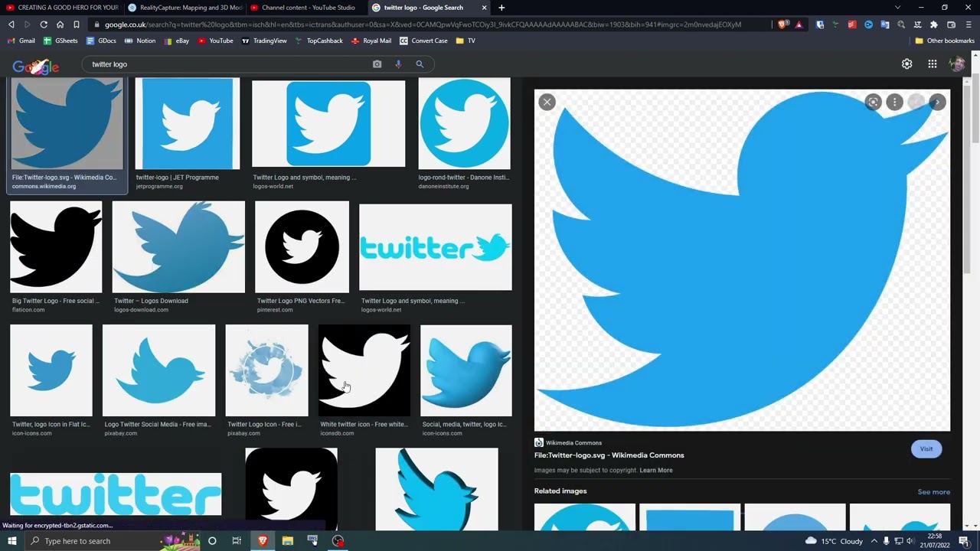The width and height of the screenshot is (980, 551).
Task: Switch to the YouTube Studio Channel content tab
Action: tap(306, 8)
